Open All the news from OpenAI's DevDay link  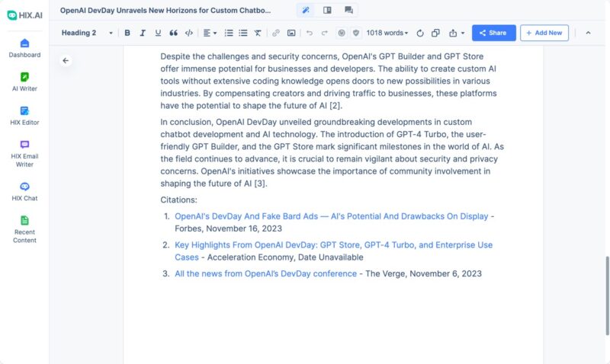pyautogui.click(x=265, y=273)
